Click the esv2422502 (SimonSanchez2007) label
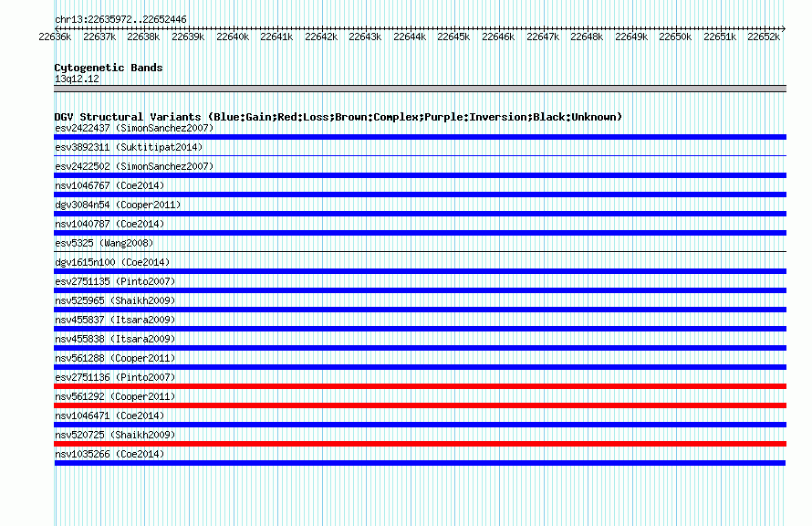Screen dimensions: 812x526 (134, 166)
